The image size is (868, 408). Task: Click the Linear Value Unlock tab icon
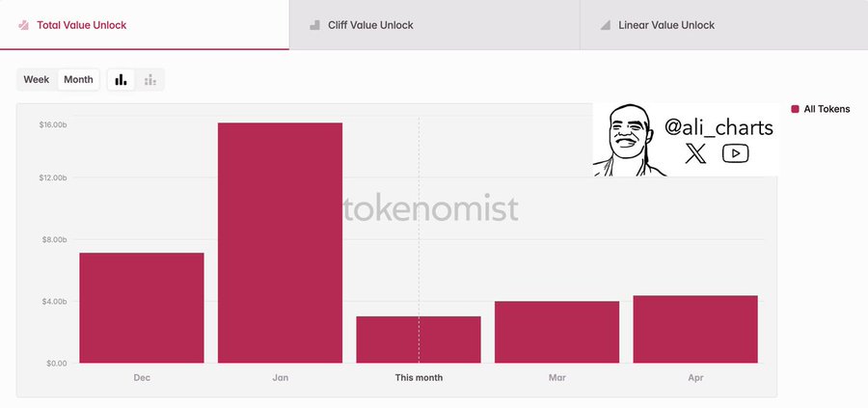point(605,25)
